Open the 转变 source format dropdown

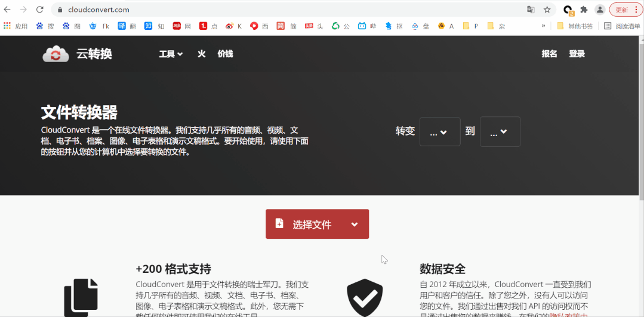440,131
